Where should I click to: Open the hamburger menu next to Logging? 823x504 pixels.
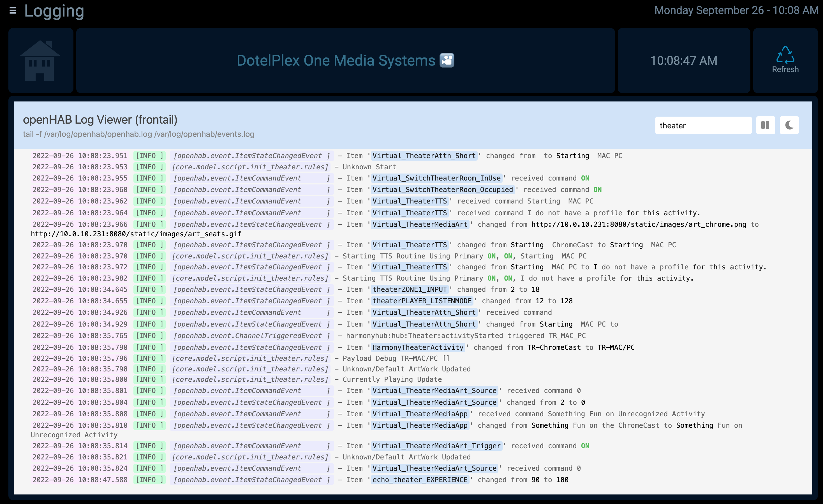(13, 11)
